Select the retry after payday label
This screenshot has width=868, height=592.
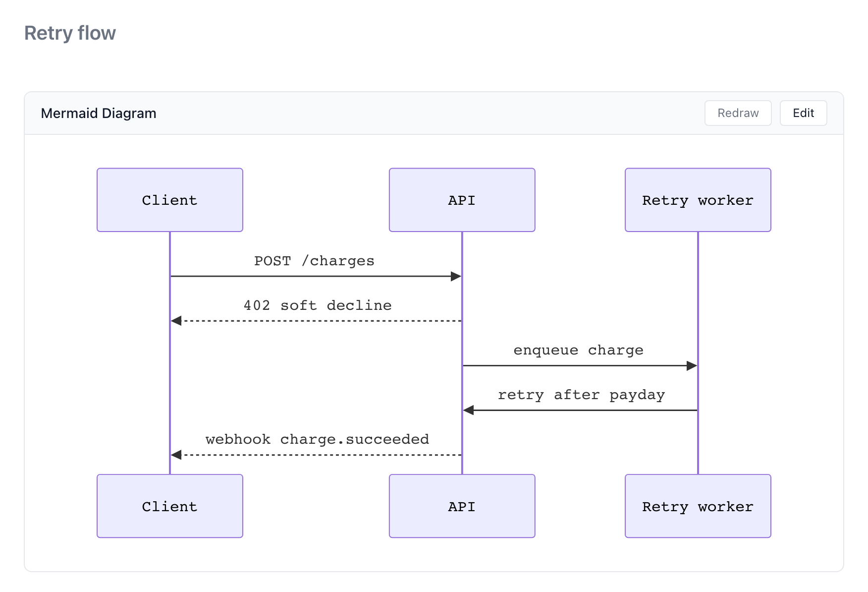581,395
